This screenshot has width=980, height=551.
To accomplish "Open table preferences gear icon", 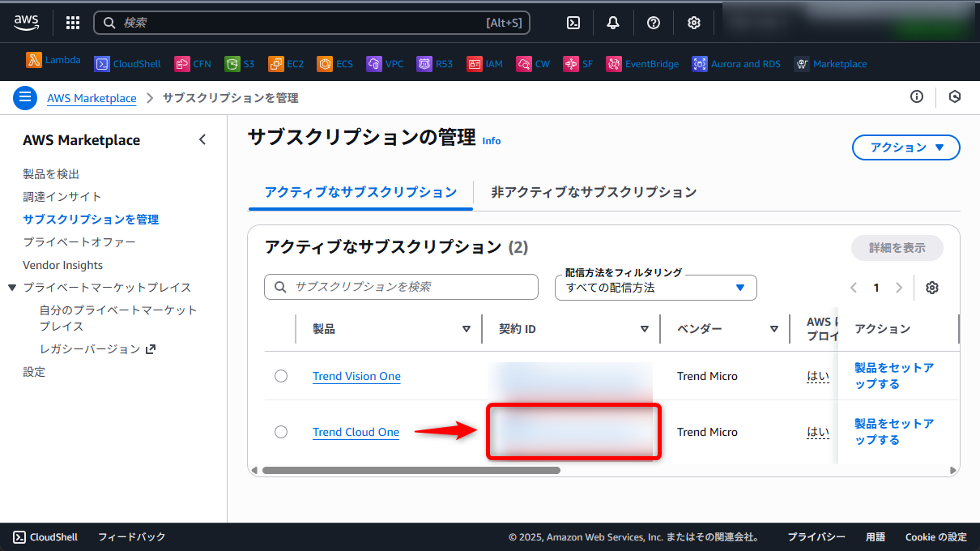I will [x=932, y=288].
